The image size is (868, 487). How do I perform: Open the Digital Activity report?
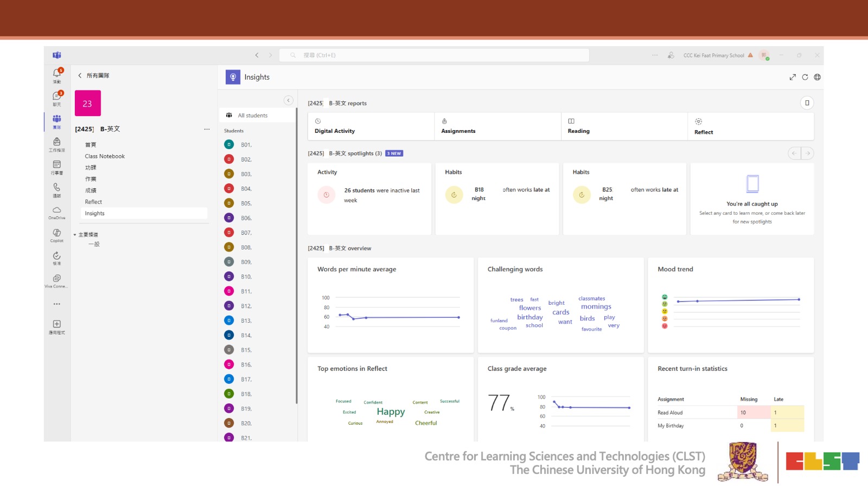tap(371, 126)
